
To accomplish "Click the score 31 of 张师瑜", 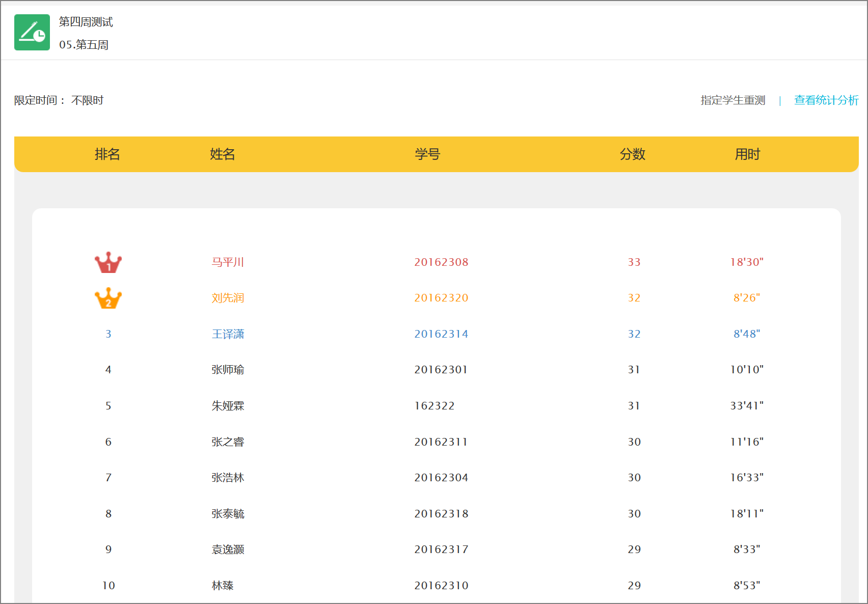I will (x=634, y=370).
